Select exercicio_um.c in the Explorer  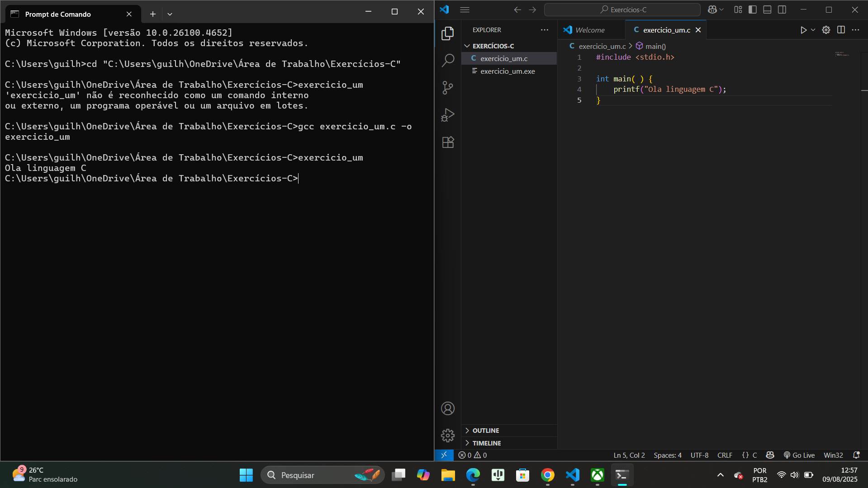coord(509,58)
